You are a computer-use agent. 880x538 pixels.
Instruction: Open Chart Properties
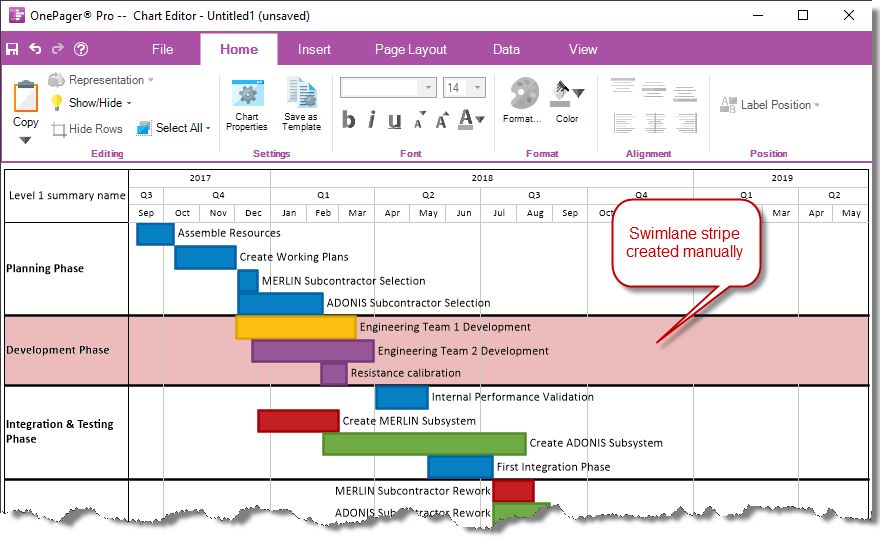(247, 105)
